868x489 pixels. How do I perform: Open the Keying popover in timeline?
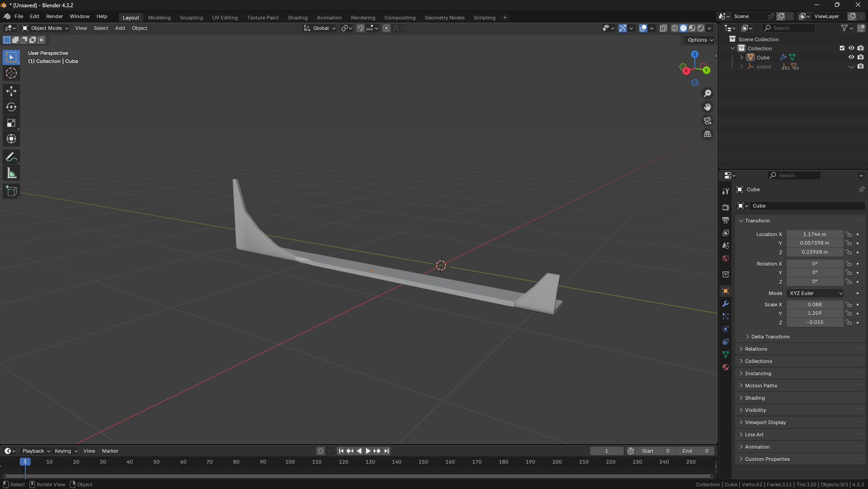click(66, 451)
